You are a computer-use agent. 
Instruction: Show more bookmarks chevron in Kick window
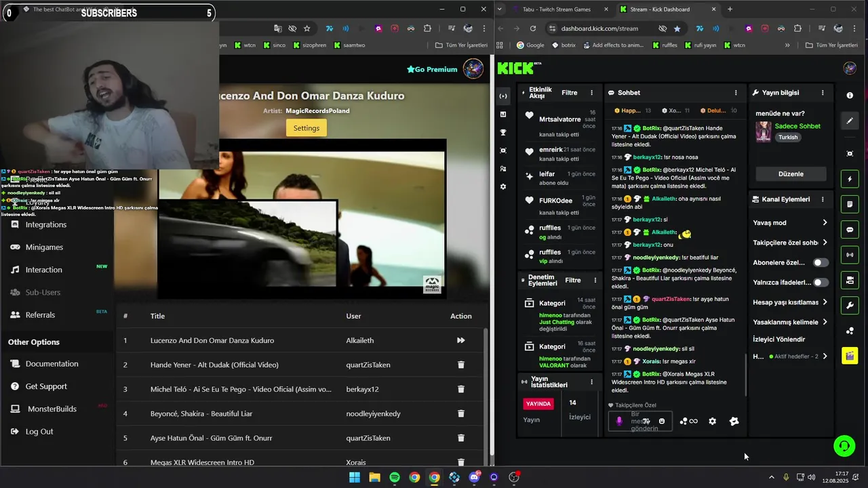pyautogui.click(x=787, y=45)
